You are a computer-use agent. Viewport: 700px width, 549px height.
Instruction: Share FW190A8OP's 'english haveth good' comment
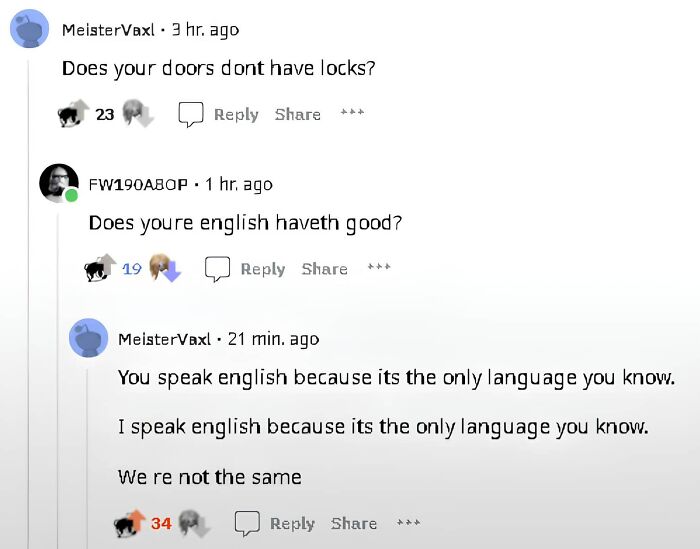tap(325, 269)
